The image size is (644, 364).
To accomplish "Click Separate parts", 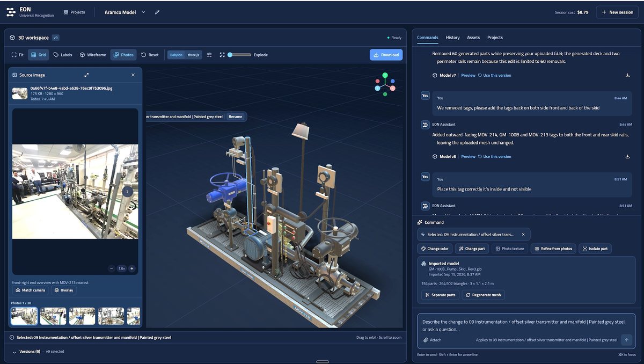I will tap(440, 295).
